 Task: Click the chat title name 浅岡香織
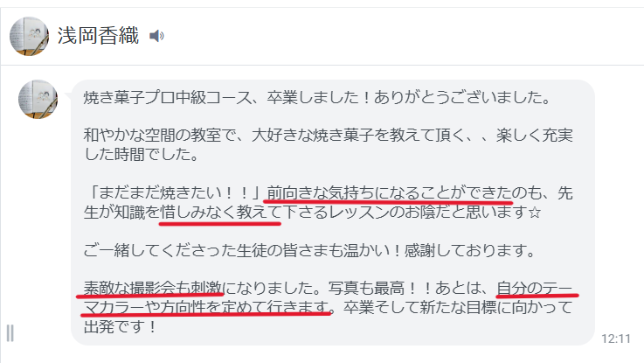98,35
